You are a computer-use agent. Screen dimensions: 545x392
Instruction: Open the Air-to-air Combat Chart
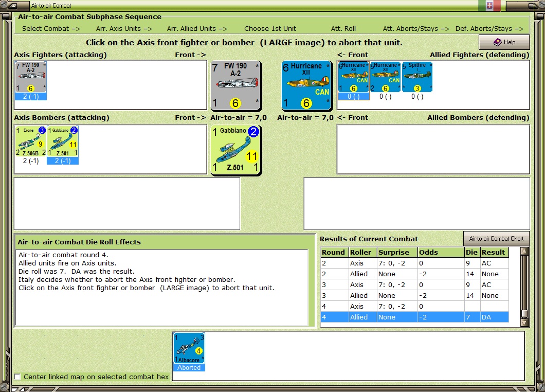click(496, 239)
